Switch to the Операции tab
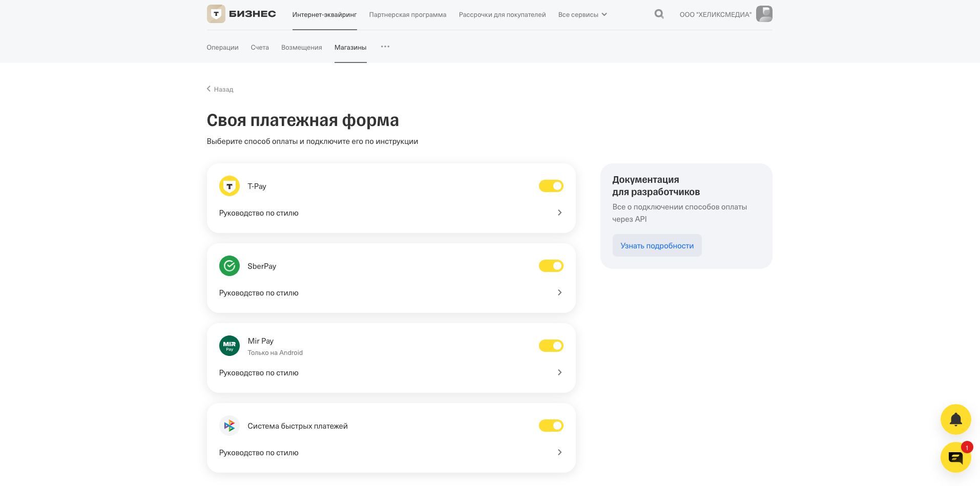The height and width of the screenshot is (486, 980). click(x=222, y=48)
